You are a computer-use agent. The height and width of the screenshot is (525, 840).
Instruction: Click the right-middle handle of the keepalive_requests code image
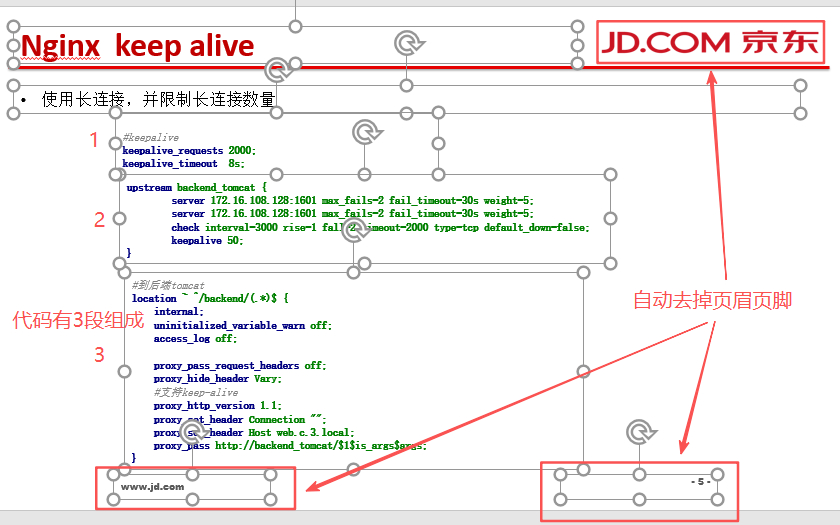pyautogui.click(x=438, y=144)
